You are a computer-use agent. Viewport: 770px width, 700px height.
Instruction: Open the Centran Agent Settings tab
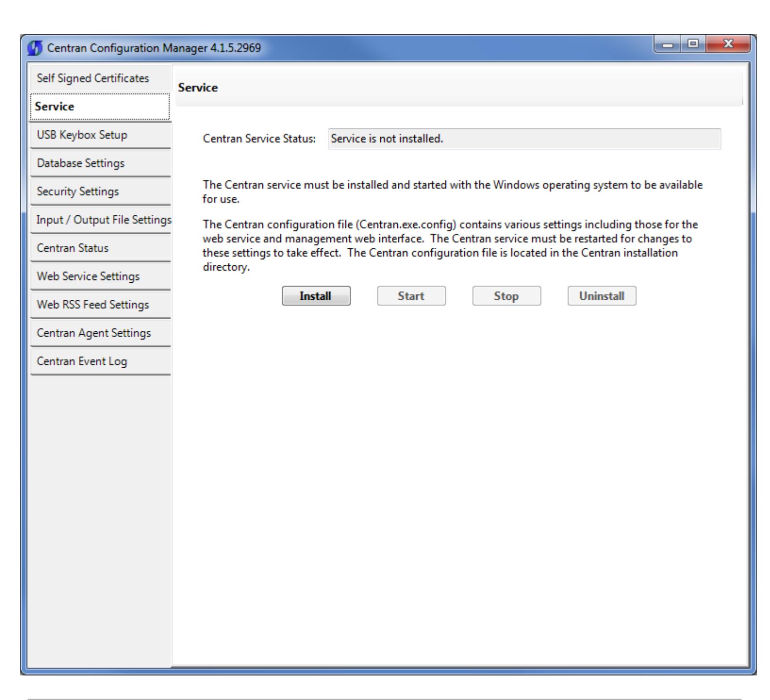pyautogui.click(x=100, y=333)
